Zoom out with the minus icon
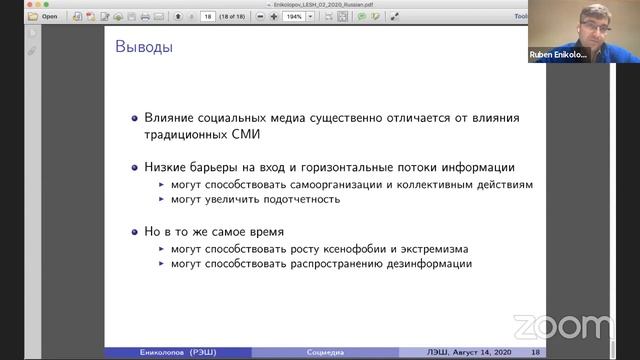The height and width of the screenshot is (360, 640). tap(260, 17)
